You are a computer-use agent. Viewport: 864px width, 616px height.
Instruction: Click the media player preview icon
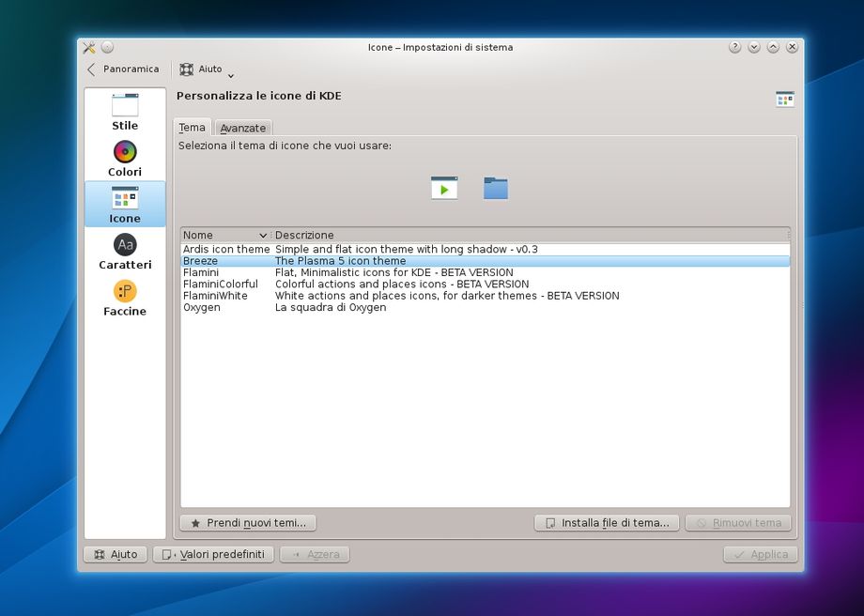pos(443,188)
